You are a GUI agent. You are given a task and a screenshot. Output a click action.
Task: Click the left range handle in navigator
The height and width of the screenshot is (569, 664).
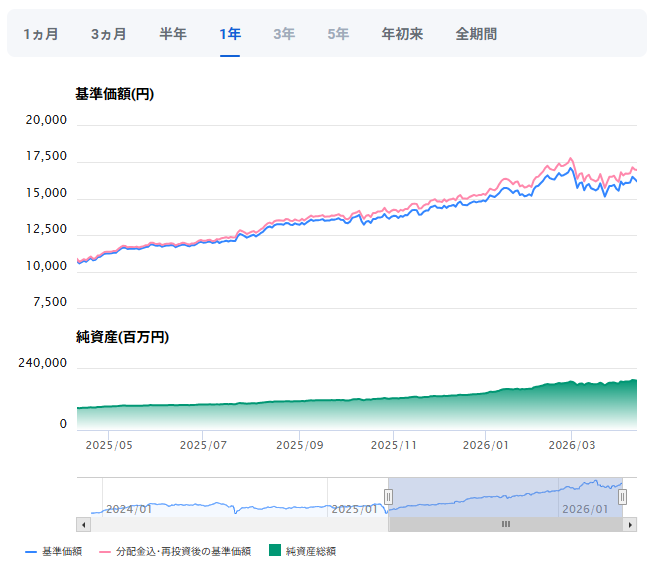click(x=388, y=497)
